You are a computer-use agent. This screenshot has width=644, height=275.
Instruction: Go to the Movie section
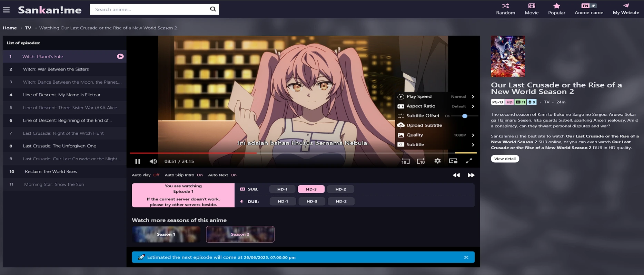pyautogui.click(x=532, y=9)
